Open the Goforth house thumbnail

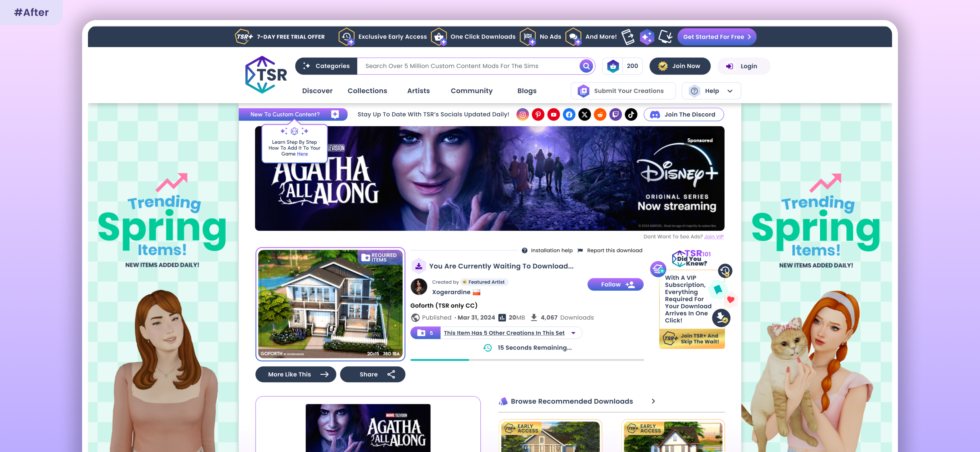330,304
